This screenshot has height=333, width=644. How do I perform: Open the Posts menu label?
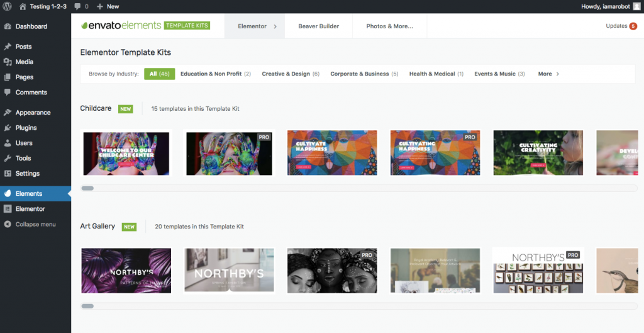(23, 47)
